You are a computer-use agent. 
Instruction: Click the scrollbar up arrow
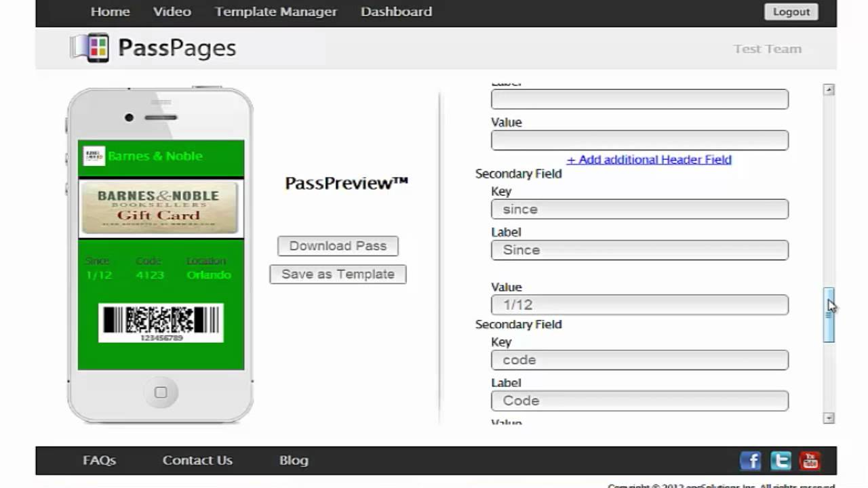pyautogui.click(x=829, y=89)
